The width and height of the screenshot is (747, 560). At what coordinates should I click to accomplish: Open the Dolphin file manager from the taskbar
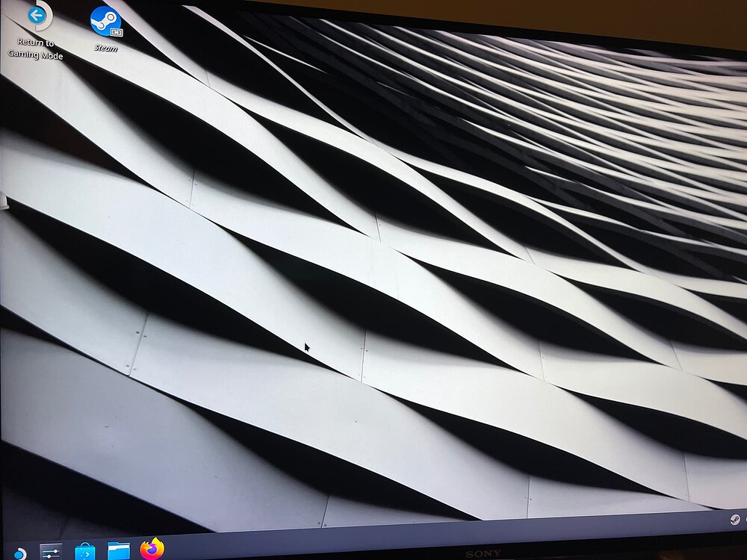(119, 550)
